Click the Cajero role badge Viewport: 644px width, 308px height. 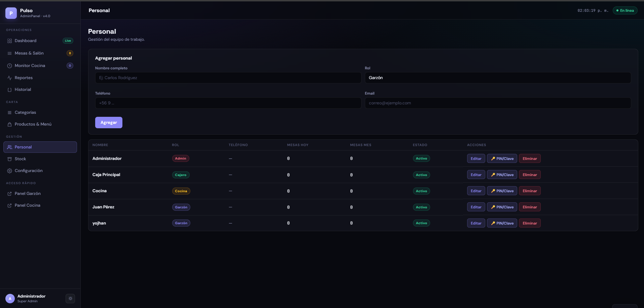[181, 175]
